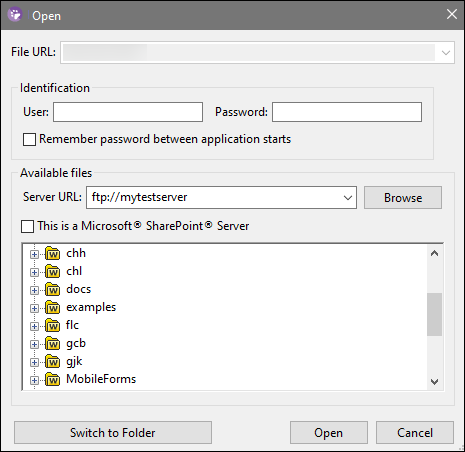Open the File URL dropdown arrow

pos(446,52)
